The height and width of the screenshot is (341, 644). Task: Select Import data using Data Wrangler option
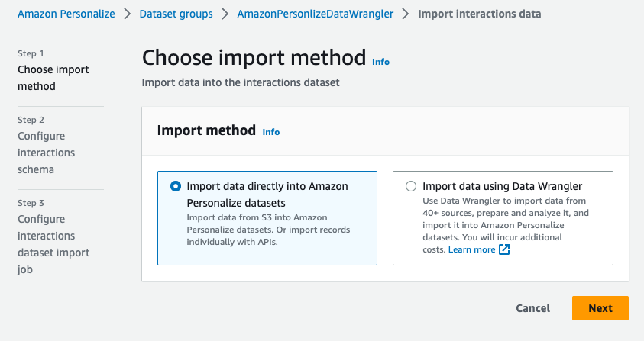(412, 185)
